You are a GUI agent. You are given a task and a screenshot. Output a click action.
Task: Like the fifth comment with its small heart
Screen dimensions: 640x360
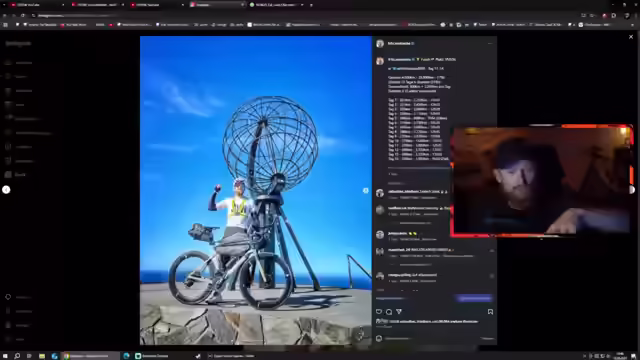(x=492, y=276)
